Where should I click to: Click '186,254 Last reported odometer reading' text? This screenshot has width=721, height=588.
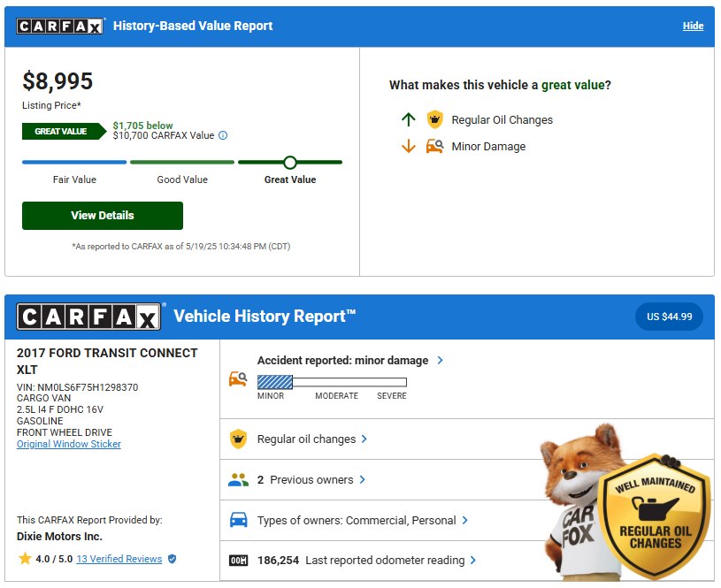coord(361,561)
